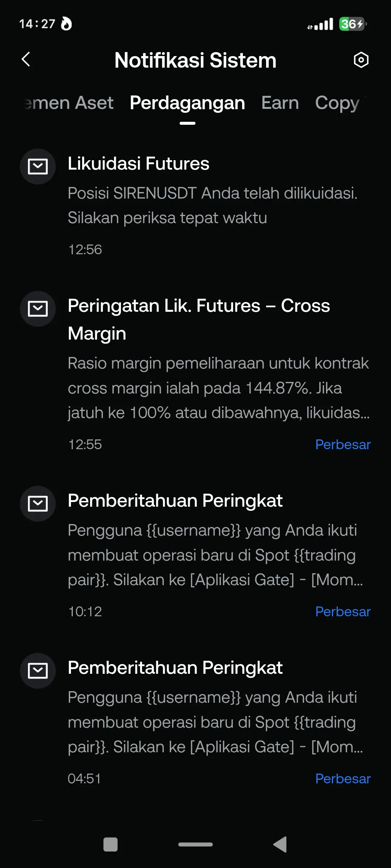Tap the clock in the status bar
The image size is (391, 868).
click(35, 24)
